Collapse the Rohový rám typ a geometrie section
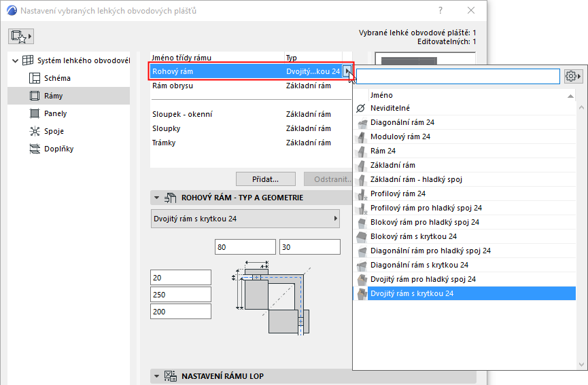 (157, 198)
